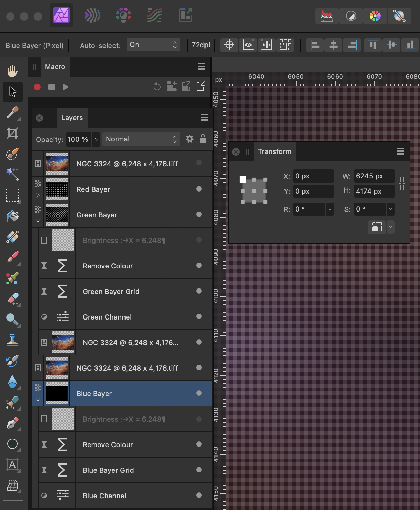Select the Hand view tool
Image resolution: width=420 pixels, height=510 pixels.
coord(12,71)
